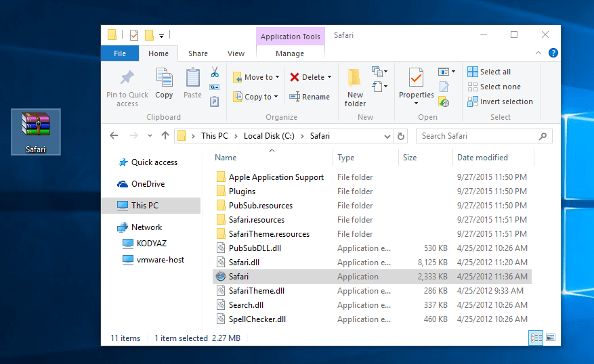Click Select all
The image size is (594, 364).
489,72
